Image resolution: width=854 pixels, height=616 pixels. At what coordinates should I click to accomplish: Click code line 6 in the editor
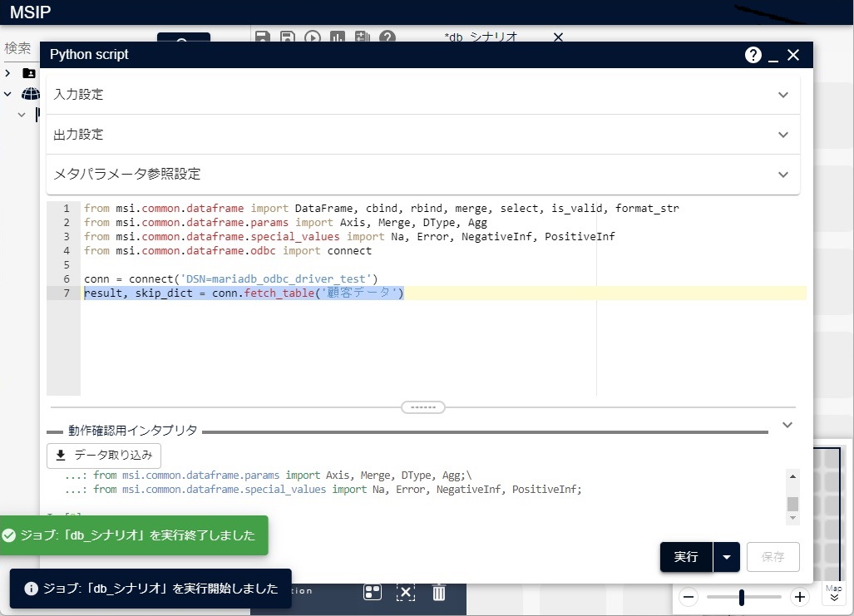point(231,278)
